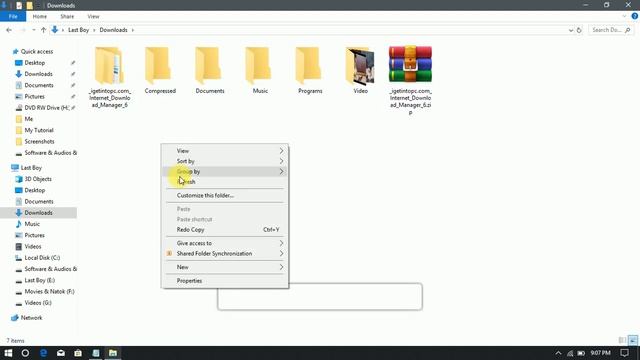Open Mail app from taskbar
The height and width of the screenshot is (360, 640).
[61, 353]
